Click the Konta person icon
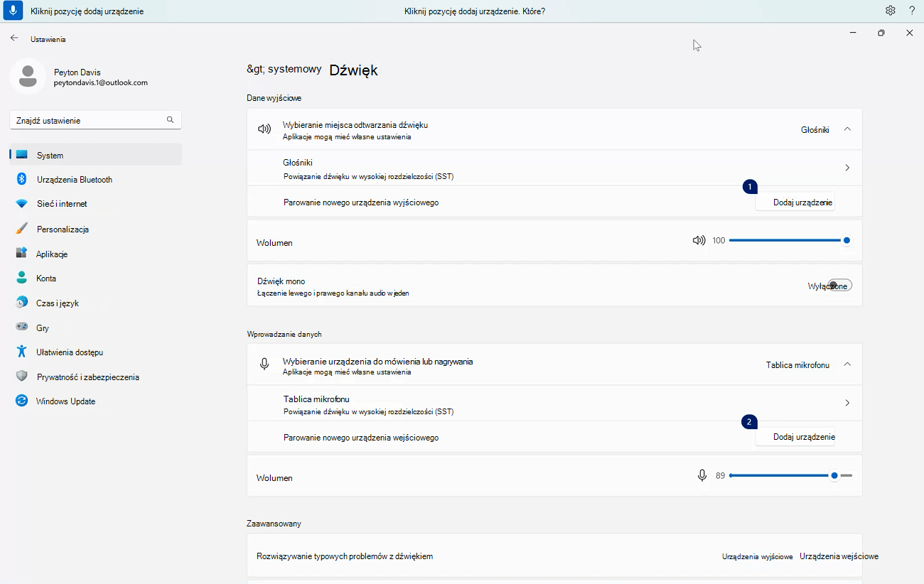This screenshot has height=584, width=924. pos(22,278)
